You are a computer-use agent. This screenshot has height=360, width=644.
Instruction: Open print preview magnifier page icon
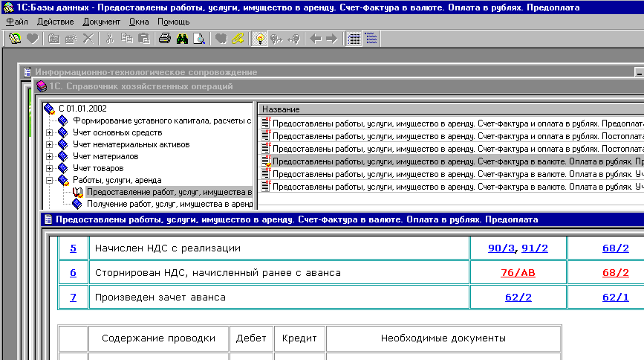click(199, 39)
